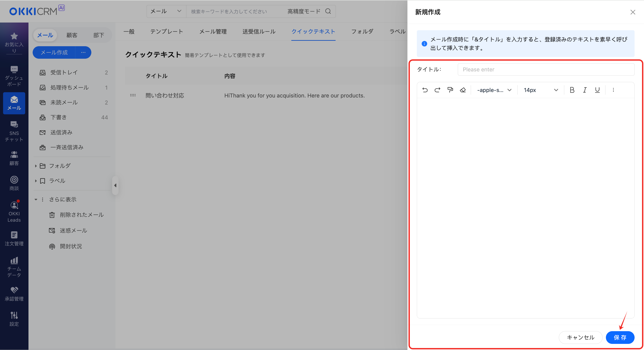Open 迷惑メール
Screen dimensions: 644x350
point(68,230)
